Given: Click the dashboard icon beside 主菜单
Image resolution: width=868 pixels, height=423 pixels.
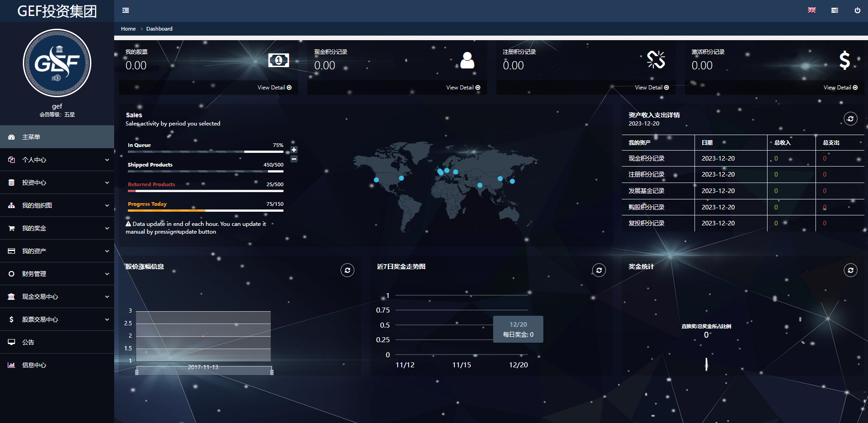Looking at the screenshot, I should tap(11, 137).
